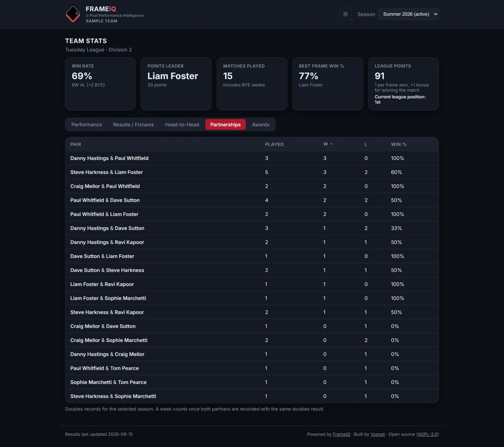
Task: Select row Paul Whitfield & Tom Pearce
Action: pos(252,368)
